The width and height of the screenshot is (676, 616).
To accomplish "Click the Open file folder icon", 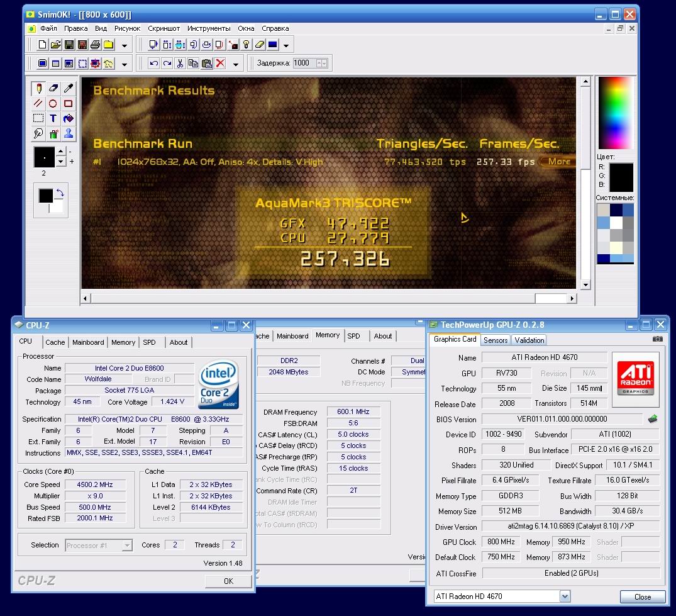I will [x=55, y=45].
